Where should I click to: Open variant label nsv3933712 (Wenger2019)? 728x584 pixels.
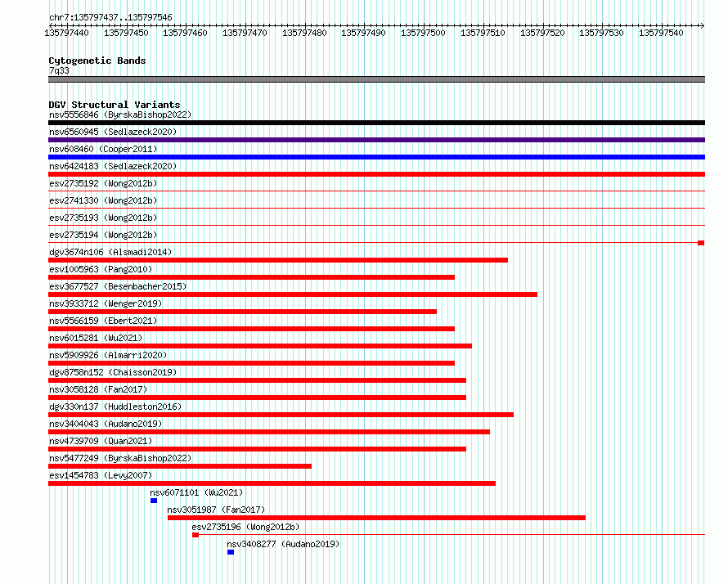pyautogui.click(x=106, y=303)
